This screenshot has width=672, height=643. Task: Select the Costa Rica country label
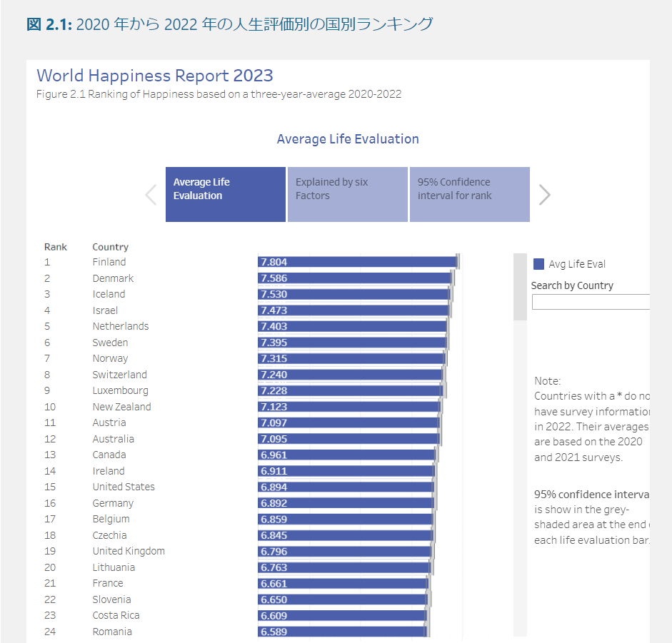[x=116, y=615]
